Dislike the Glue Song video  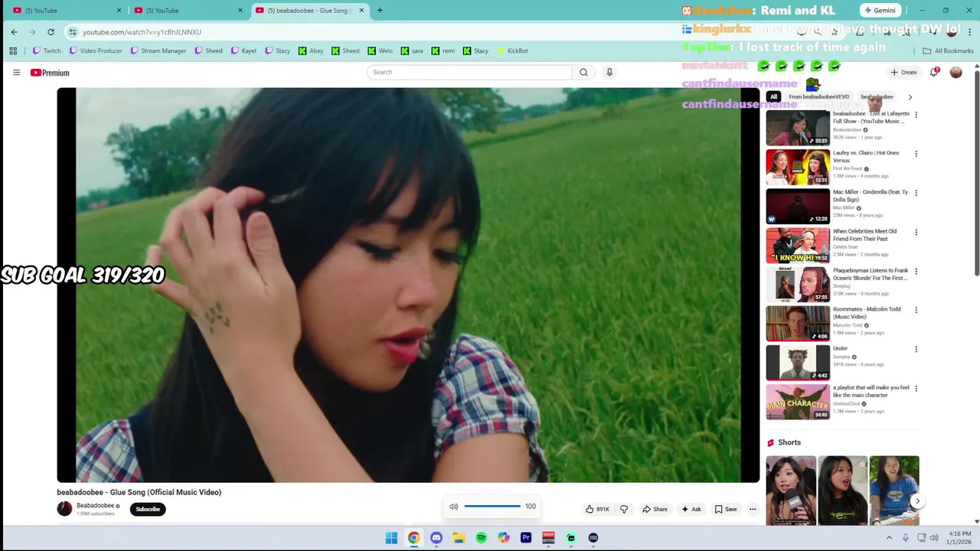tap(624, 509)
